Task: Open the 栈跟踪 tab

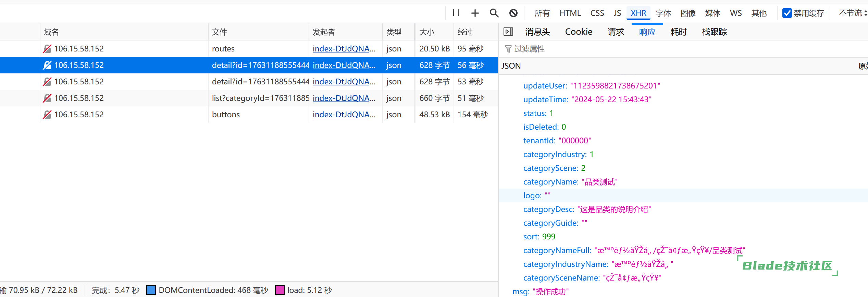Action: [714, 32]
